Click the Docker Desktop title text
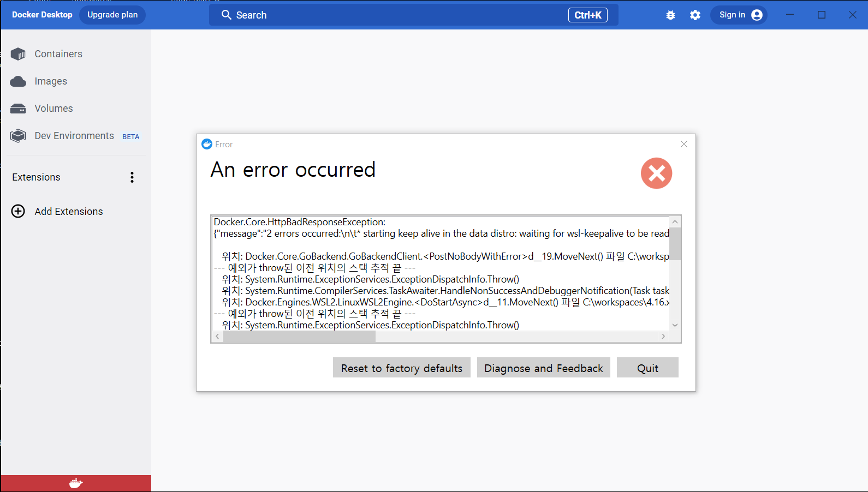The width and height of the screenshot is (868, 492). [42, 15]
